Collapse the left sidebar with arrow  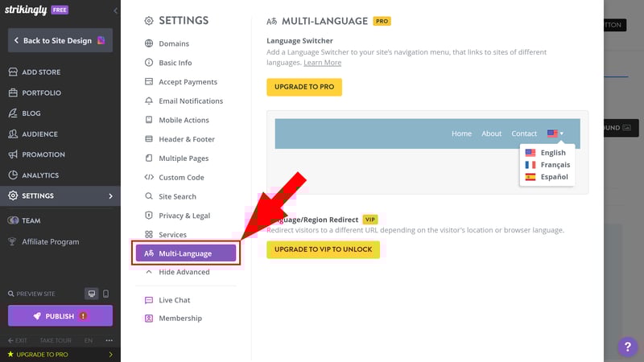click(x=116, y=10)
